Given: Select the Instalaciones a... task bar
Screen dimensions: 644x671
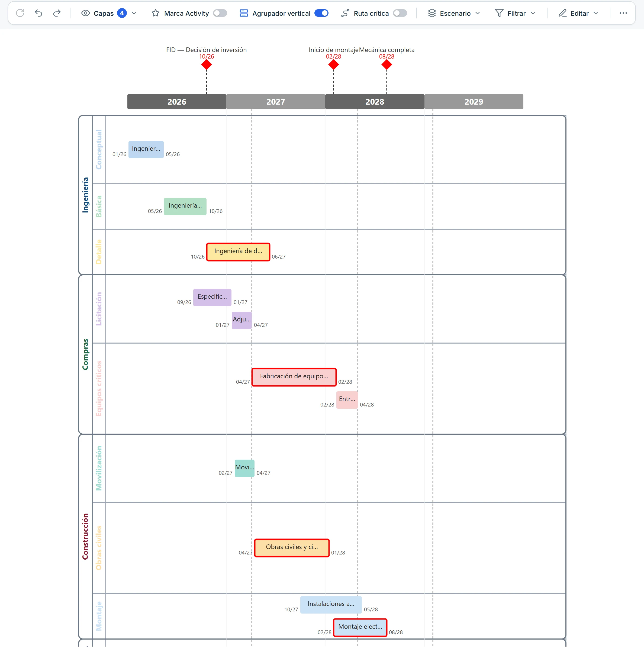Looking at the screenshot, I should [331, 605].
